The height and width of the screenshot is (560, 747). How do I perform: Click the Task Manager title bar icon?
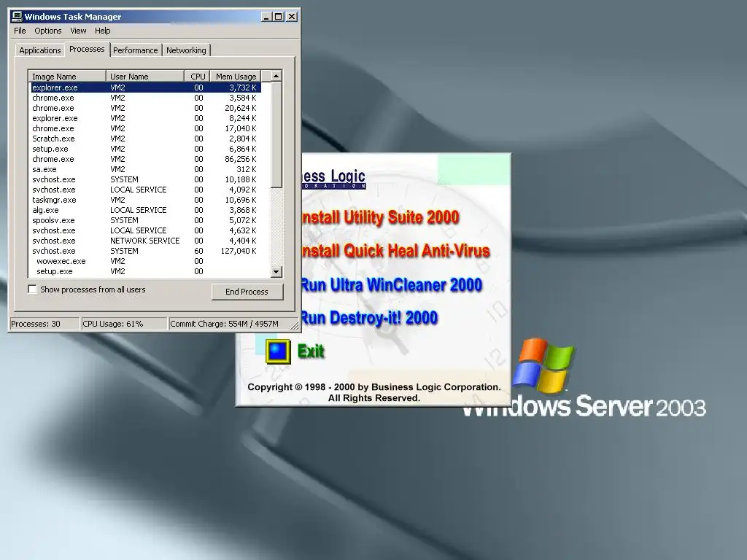tap(18, 16)
